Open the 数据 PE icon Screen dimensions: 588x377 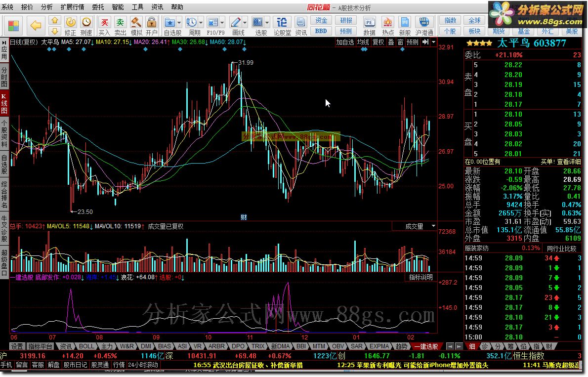[x=370, y=23]
